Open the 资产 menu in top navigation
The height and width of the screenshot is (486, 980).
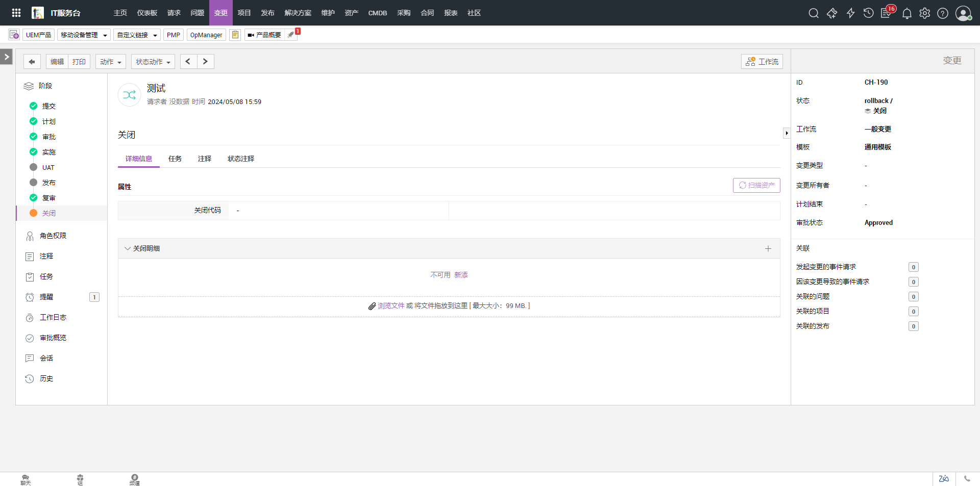click(351, 13)
